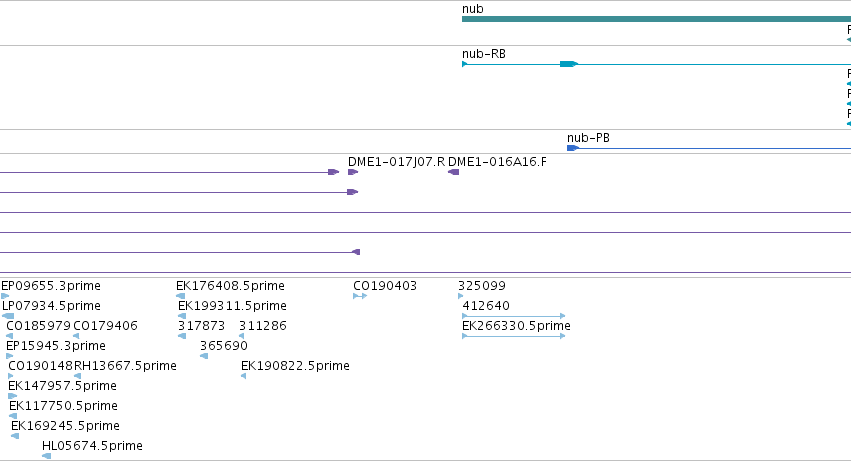Click the 311286 arrow glyph
This screenshot has width=851, height=461.
(x=242, y=336)
